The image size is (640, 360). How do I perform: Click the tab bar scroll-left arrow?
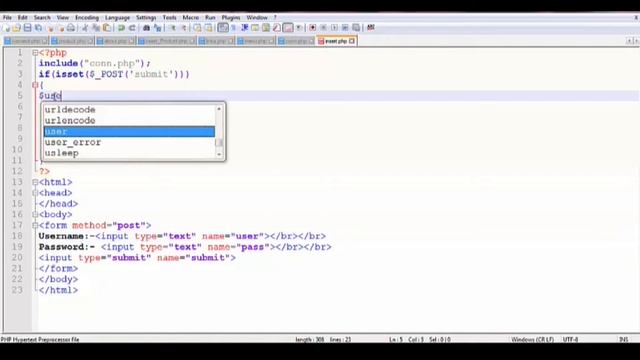tap(629, 40)
